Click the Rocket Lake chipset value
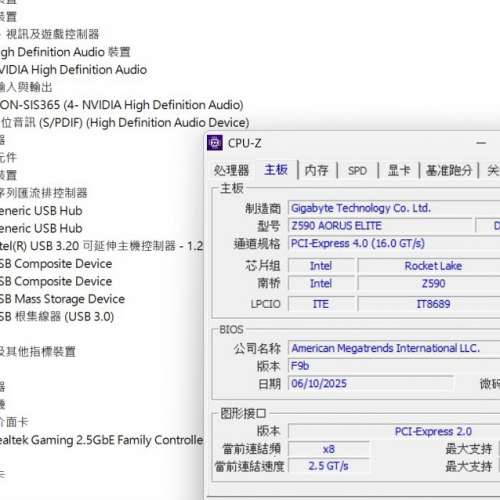This screenshot has width=500, height=500. click(x=433, y=266)
